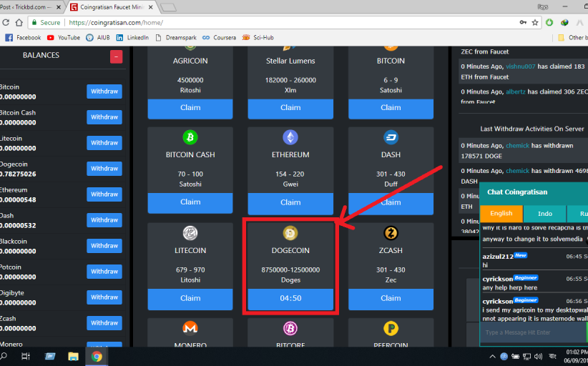This screenshot has height=366, width=588.
Task: Click the Bitcoin Cash coin icon
Action: 190,137
